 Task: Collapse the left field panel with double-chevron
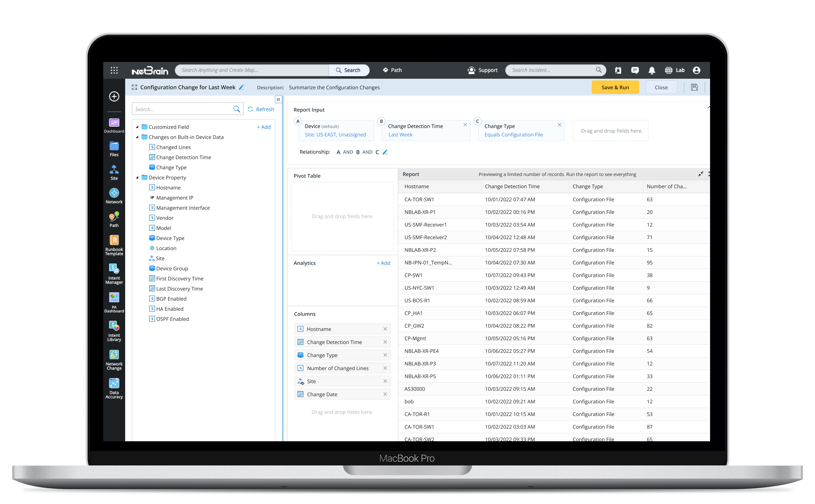[x=278, y=99]
